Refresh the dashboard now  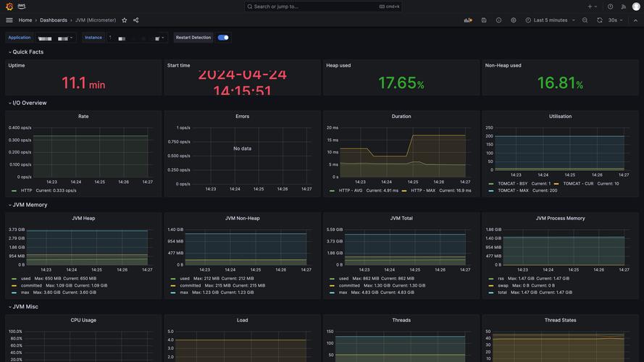click(x=600, y=20)
